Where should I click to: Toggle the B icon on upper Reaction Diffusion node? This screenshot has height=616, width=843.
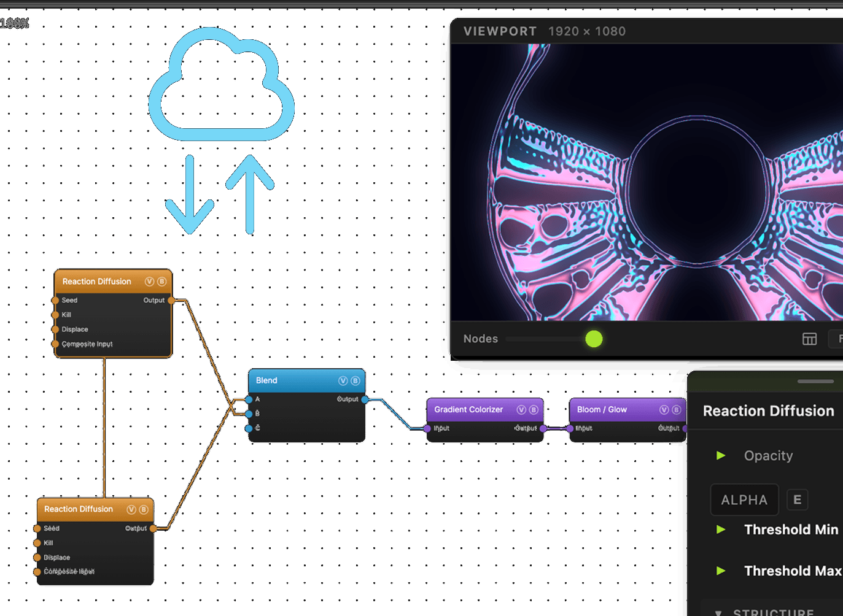[162, 282]
